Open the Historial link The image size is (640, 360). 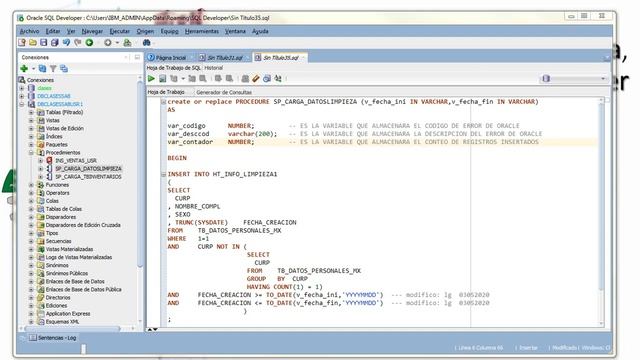click(x=213, y=68)
